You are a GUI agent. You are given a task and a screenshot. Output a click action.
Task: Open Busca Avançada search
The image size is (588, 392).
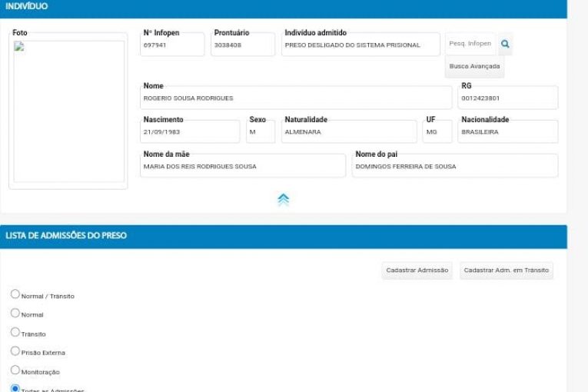point(474,67)
